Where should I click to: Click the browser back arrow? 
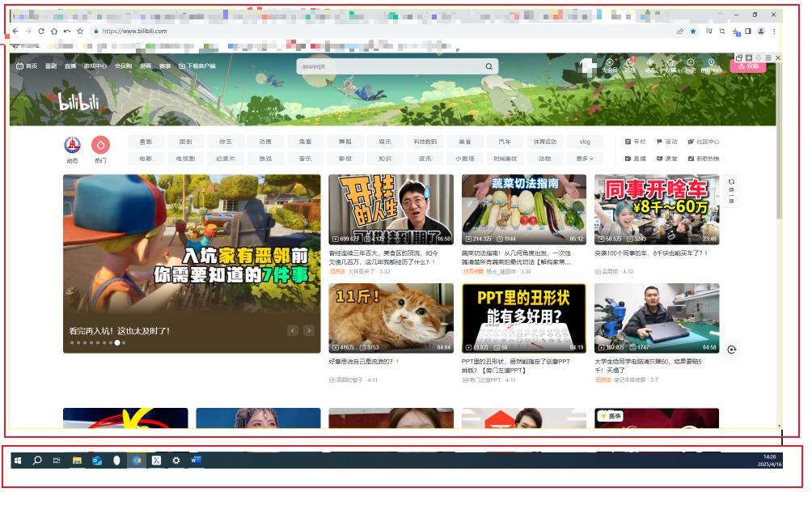pos(15,31)
